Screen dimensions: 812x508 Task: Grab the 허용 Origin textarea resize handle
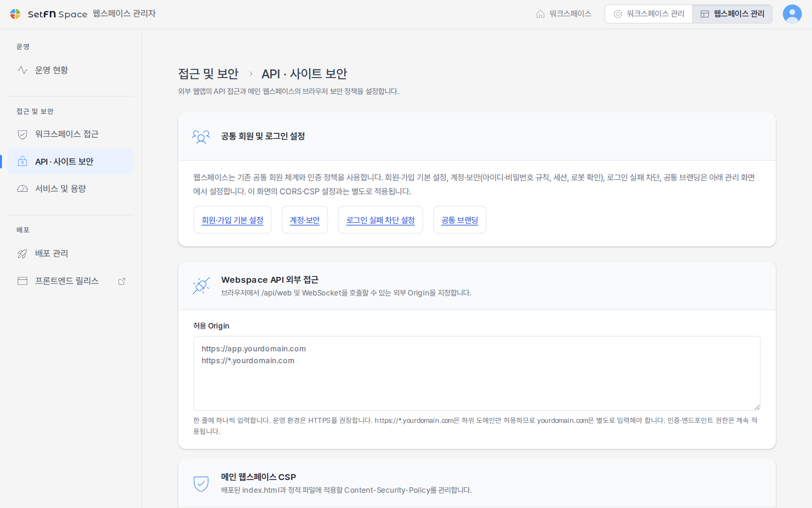[x=757, y=407]
